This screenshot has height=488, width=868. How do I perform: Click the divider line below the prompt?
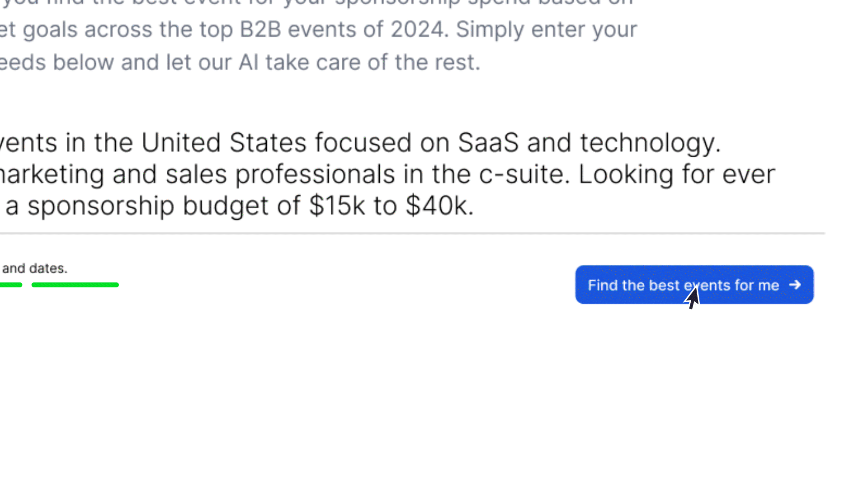407,233
